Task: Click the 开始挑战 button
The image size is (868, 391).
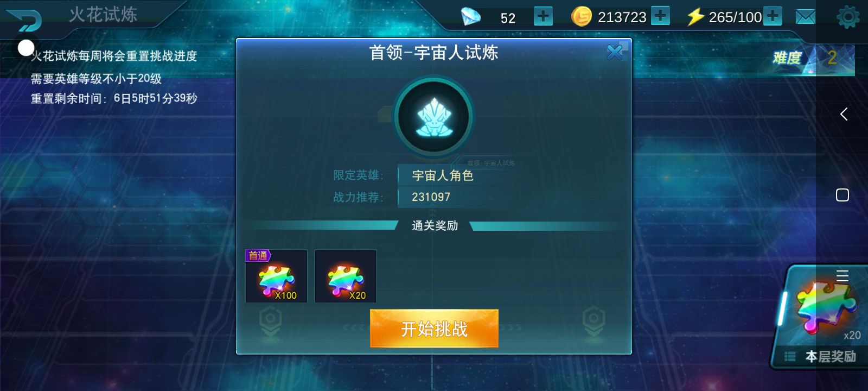Action: tap(434, 329)
